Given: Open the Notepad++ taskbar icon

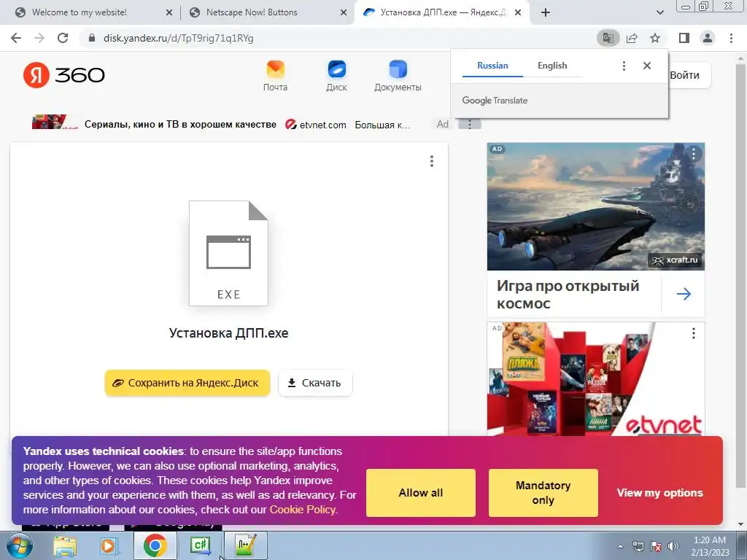Looking at the screenshot, I should tap(245, 545).
